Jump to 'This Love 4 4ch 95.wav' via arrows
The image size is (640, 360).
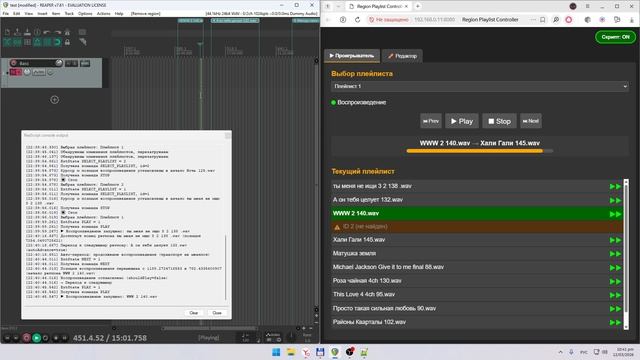[x=615, y=295]
